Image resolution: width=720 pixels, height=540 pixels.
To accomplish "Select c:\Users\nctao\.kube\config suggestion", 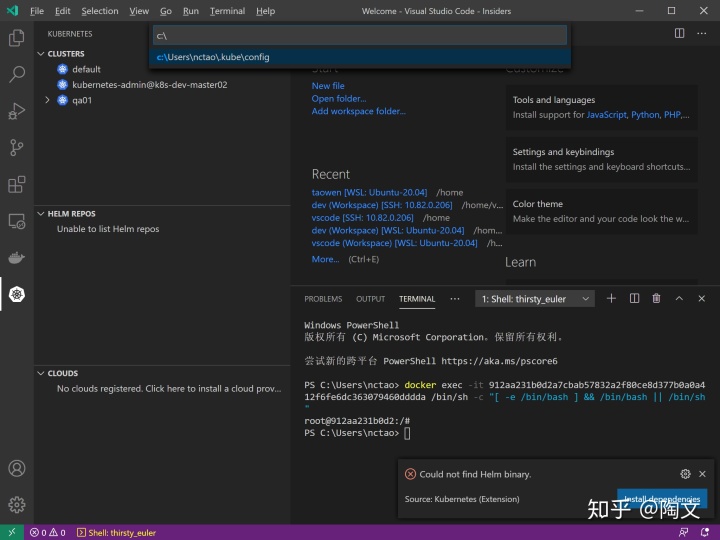I will (x=360, y=57).
